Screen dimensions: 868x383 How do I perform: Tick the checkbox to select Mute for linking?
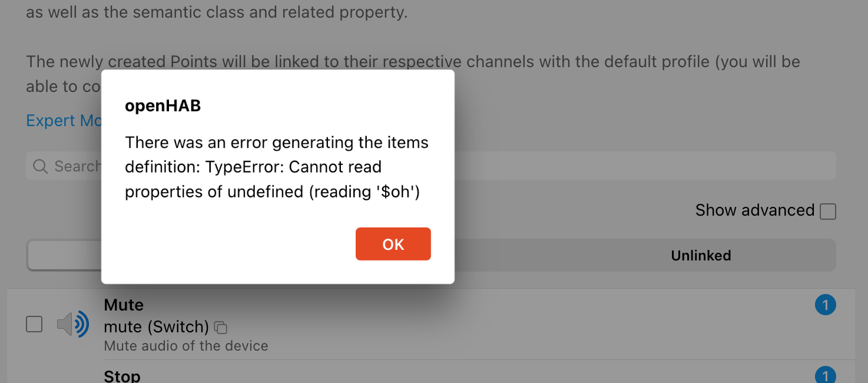pos(34,323)
